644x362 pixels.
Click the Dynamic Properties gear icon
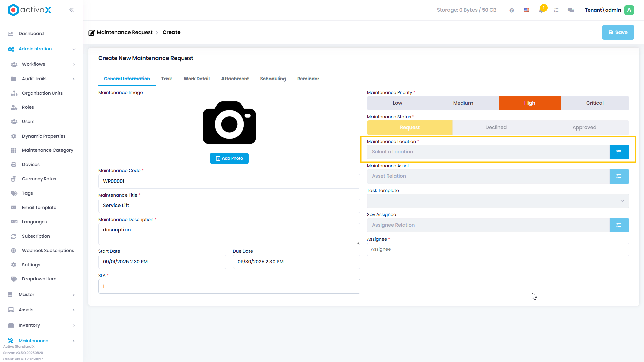point(14,136)
